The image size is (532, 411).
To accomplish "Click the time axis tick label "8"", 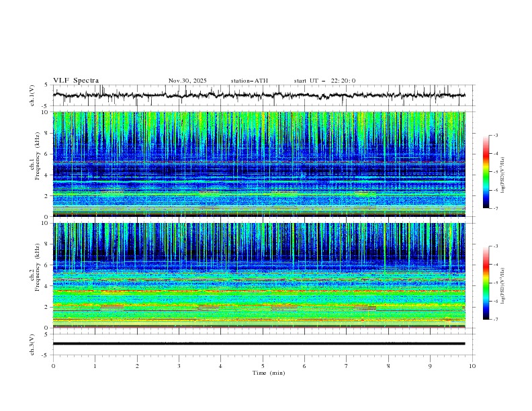I will [x=388, y=366].
